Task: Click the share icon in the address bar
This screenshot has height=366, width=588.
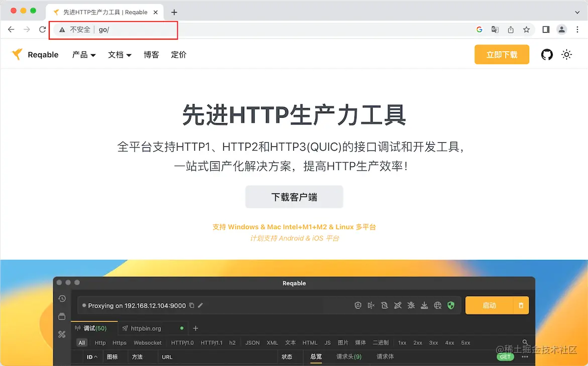Action: 511,29
